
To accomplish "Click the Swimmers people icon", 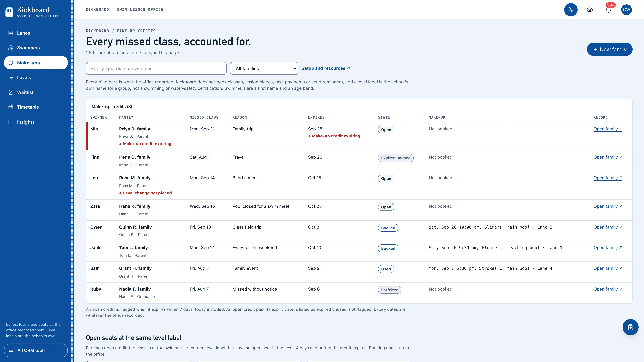I will [11, 48].
